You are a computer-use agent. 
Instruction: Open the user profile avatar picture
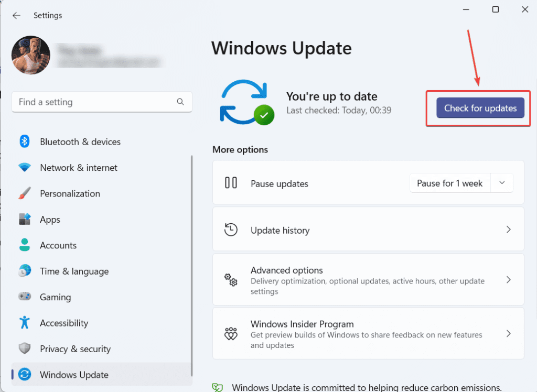pos(31,55)
